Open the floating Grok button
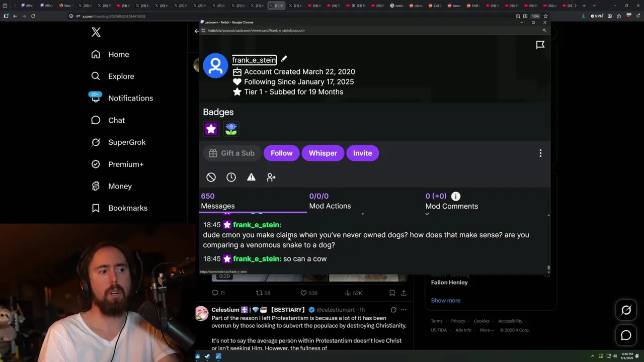The width and height of the screenshot is (644, 362). (626, 310)
